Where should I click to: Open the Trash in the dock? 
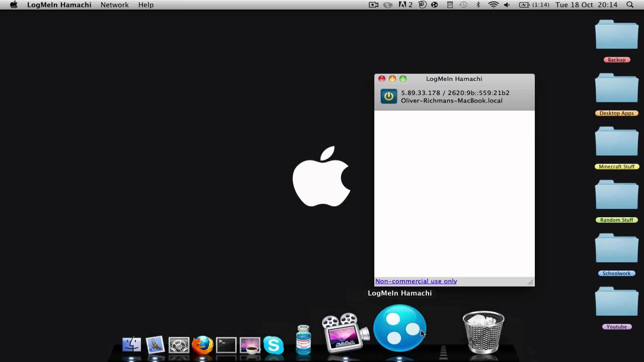483,332
